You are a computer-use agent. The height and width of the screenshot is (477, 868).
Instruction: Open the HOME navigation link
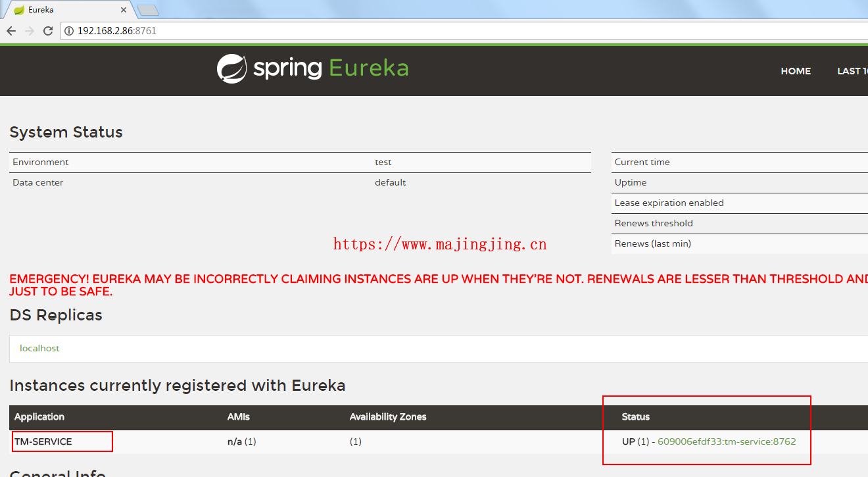(796, 71)
